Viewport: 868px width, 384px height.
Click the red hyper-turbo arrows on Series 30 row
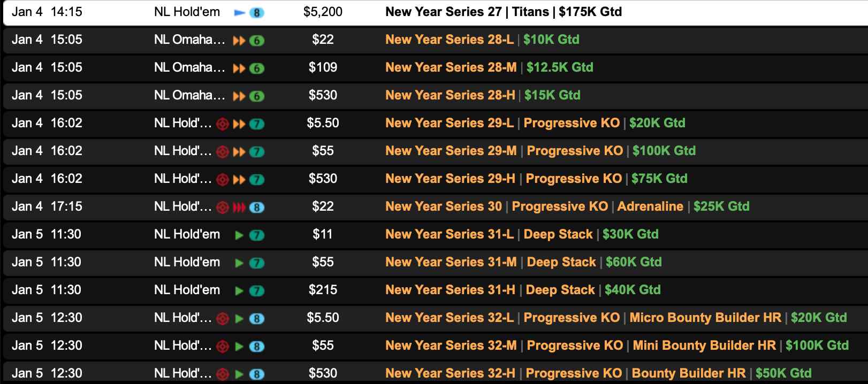(x=239, y=208)
